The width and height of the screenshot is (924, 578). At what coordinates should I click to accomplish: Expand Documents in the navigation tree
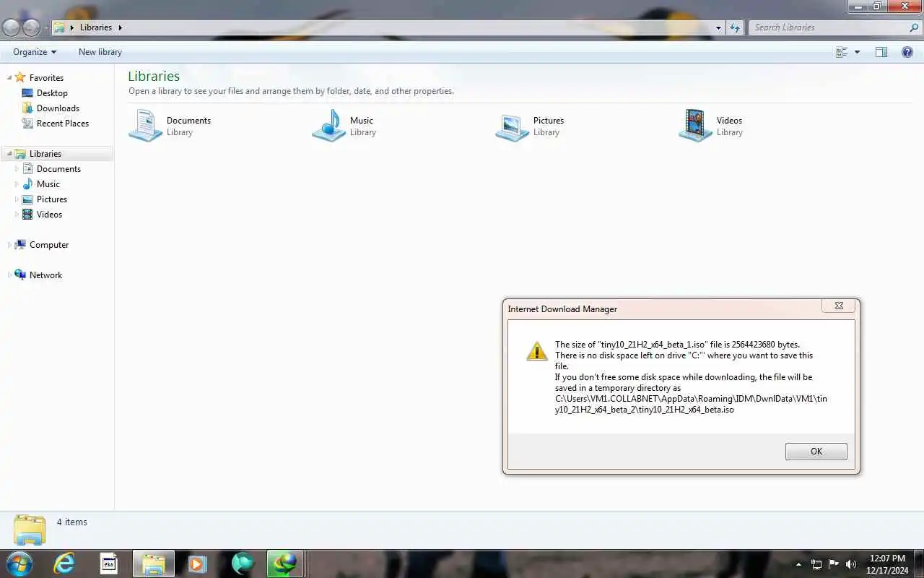[x=17, y=169]
